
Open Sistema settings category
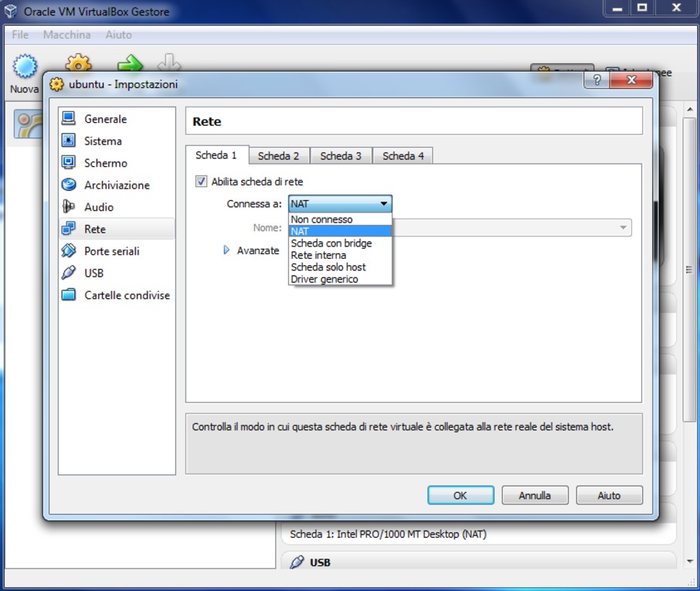tap(117, 141)
